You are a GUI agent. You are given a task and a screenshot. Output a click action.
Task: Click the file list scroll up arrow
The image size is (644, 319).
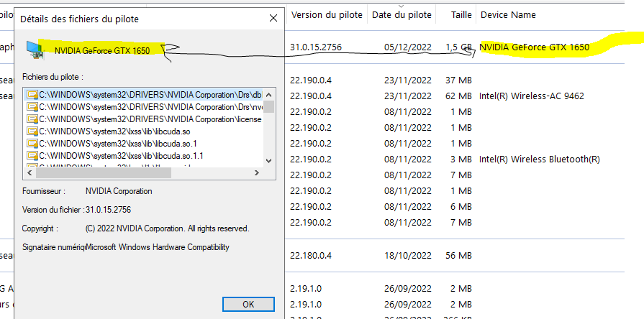pyautogui.click(x=268, y=94)
